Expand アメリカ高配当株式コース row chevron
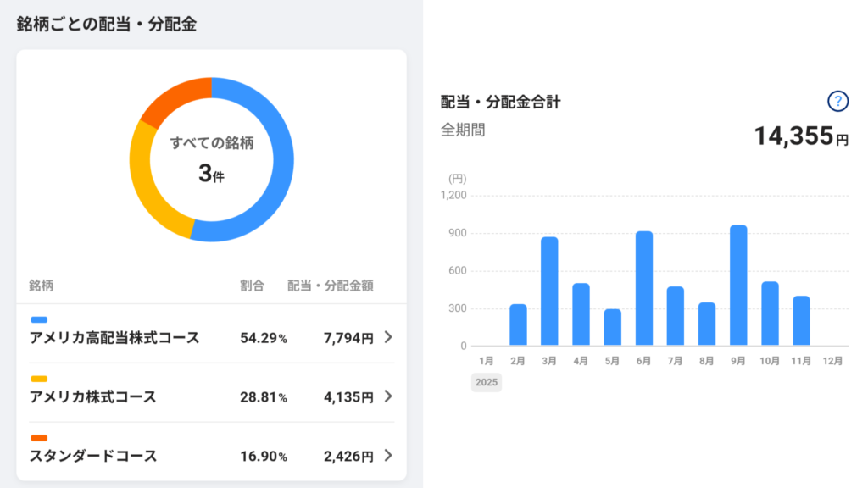This screenshot has width=868, height=488. (388, 337)
